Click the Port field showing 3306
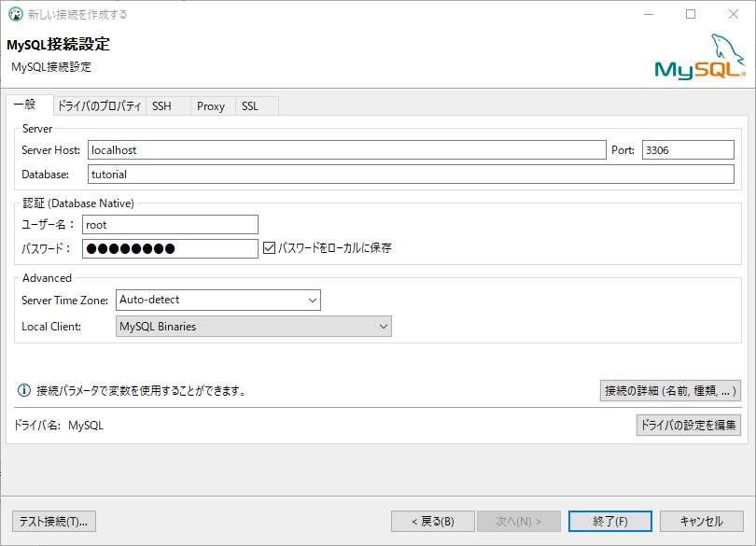Image resolution: width=756 pixels, height=546 pixels. pyautogui.click(x=688, y=150)
